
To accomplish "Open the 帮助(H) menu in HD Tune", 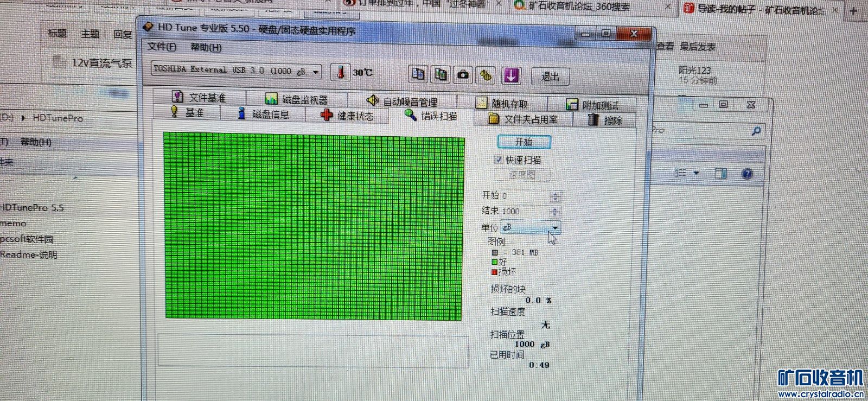I will click(206, 47).
